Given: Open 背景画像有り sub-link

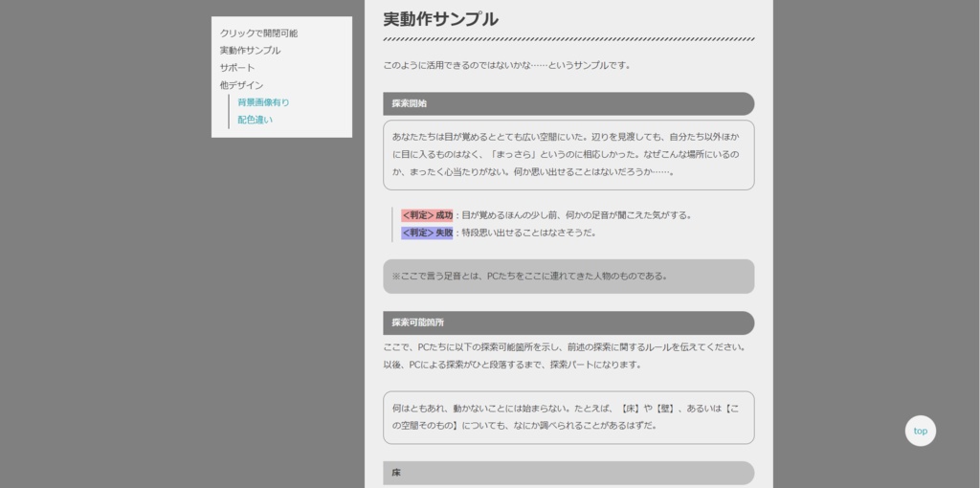Looking at the screenshot, I should (x=263, y=102).
